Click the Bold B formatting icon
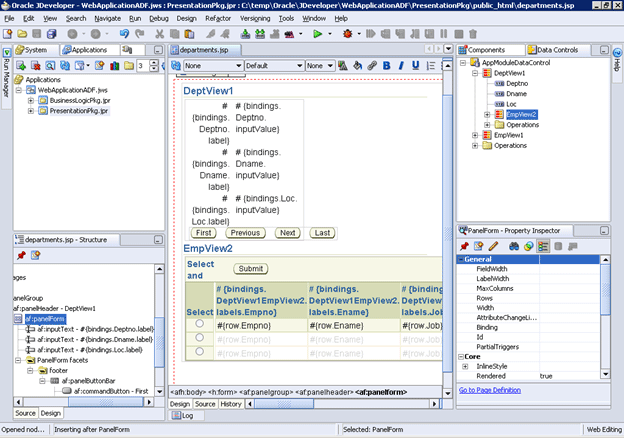Viewport: 624px width, 438px height. (x=386, y=66)
